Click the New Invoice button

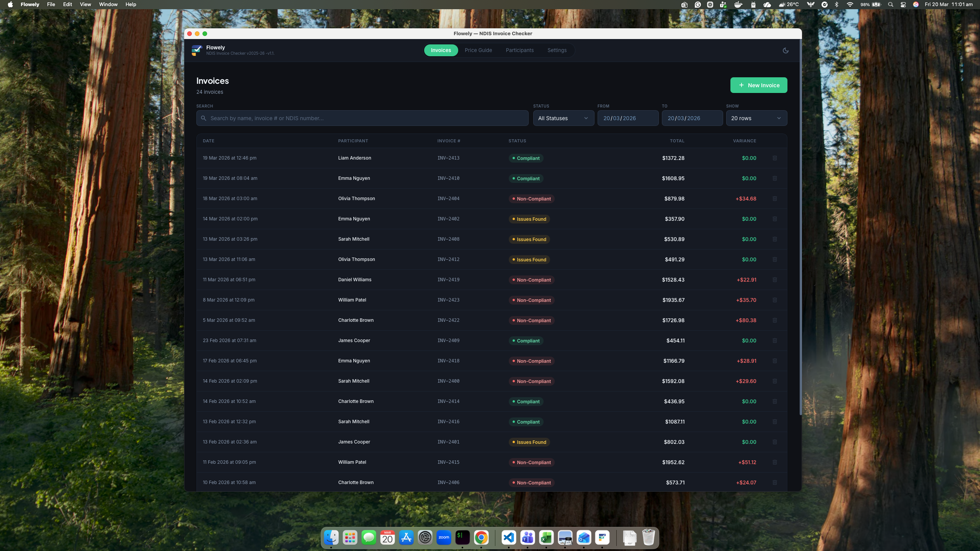click(758, 85)
